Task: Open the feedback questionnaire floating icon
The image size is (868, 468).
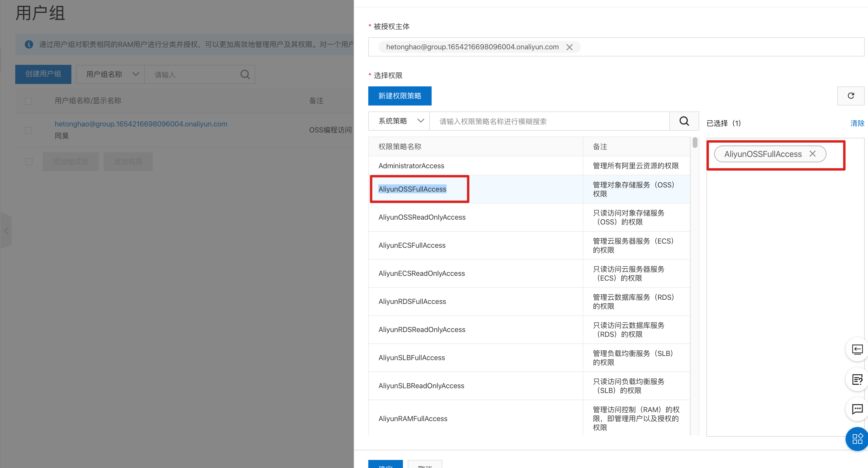Action: coord(857,379)
